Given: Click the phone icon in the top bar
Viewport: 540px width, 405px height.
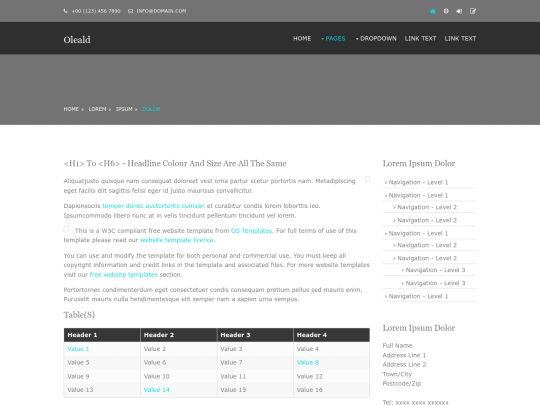Looking at the screenshot, I should click(65, 11).
